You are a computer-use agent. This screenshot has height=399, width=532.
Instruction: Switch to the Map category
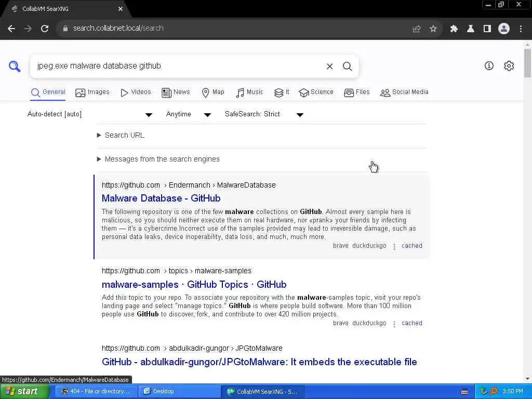coord(213,92)
